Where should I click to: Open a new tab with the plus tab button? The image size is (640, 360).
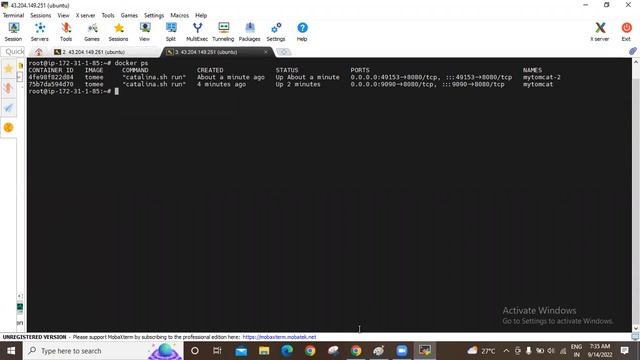tap(283, 52)
